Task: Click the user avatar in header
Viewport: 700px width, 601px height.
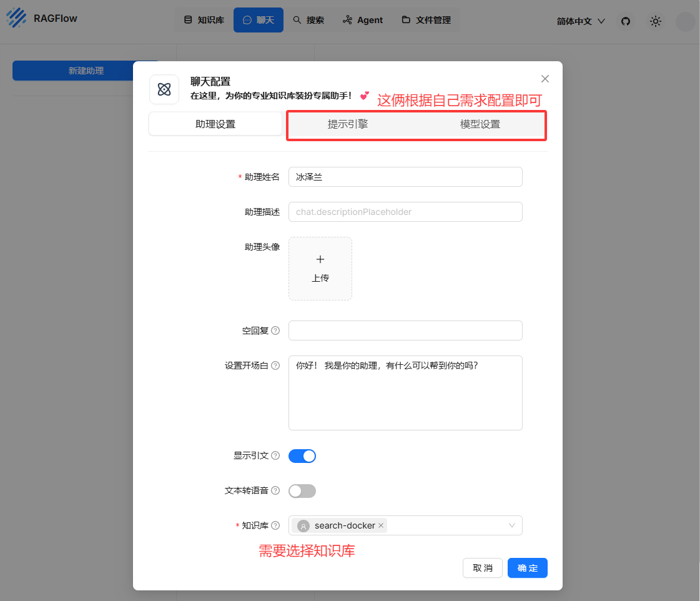Action: (685, 21)
